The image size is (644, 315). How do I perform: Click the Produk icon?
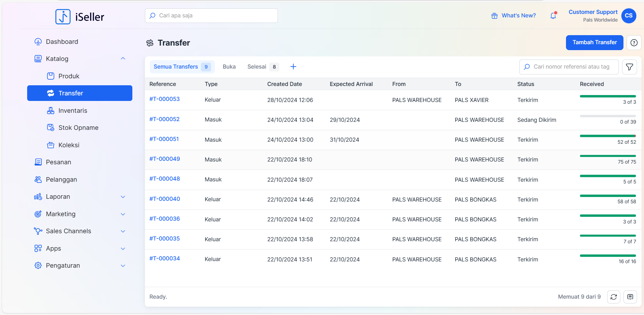tap(51, 76)
